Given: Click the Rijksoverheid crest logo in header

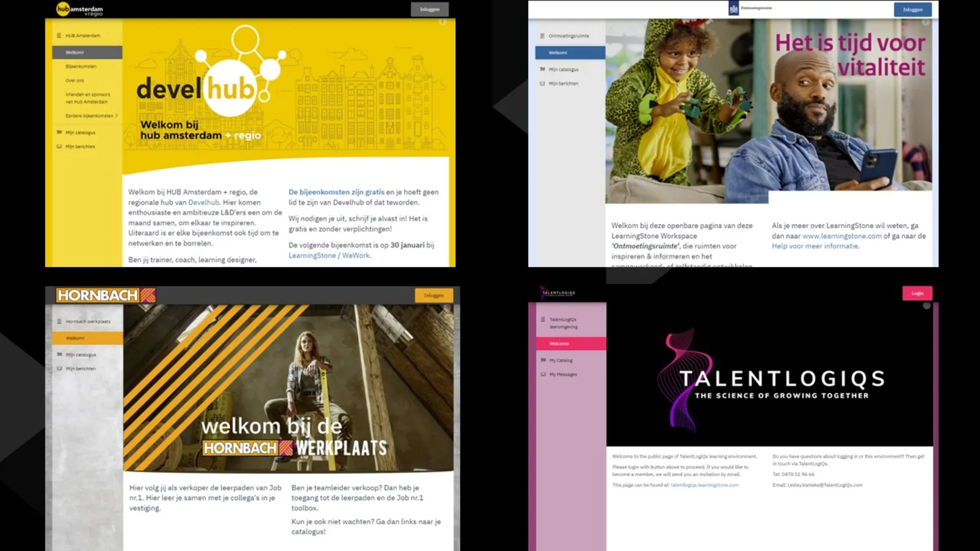Looking at the screenshot, I should [733, 9].
